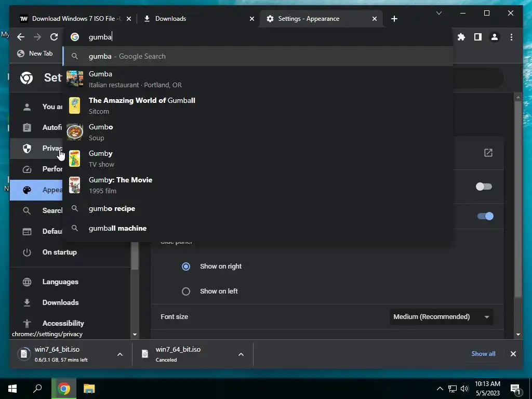
Task: Click the Google logo in address bar
Action: coord(75,37)
